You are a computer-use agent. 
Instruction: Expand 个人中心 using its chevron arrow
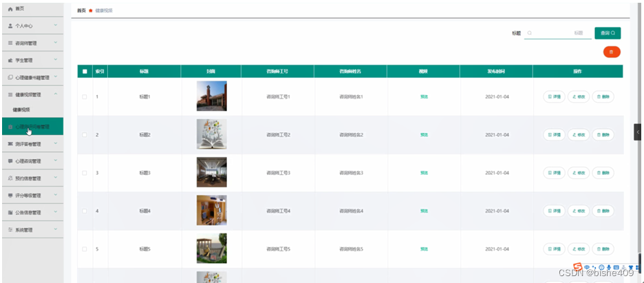[x=56, y=25]
